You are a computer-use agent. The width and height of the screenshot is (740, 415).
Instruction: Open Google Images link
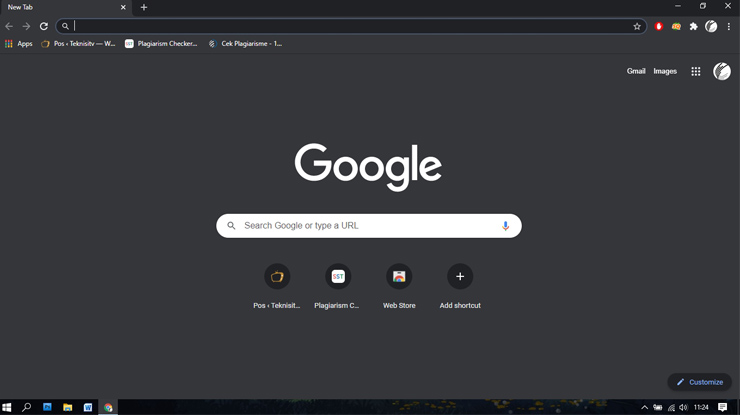665,71
